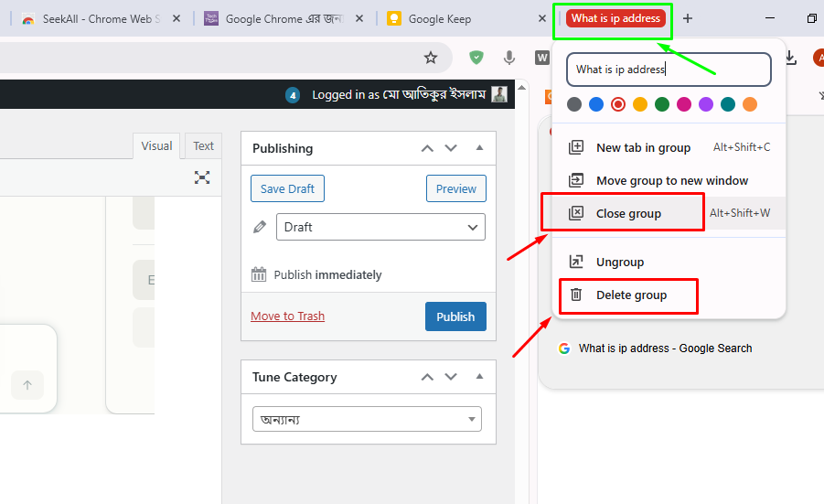Screen dimensions: 824x504
Task: Collapse the Publishing panel
Action: tap(479, 148)
